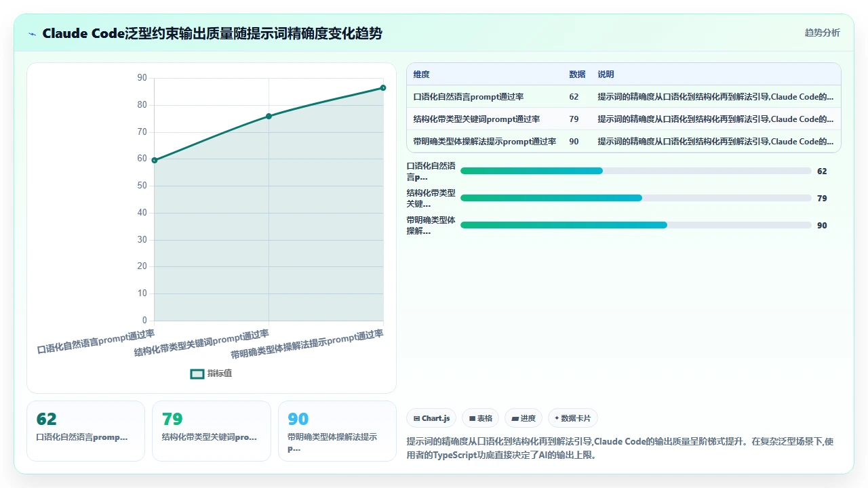Click first table row's 说明 description cell

tap(715, 97)
